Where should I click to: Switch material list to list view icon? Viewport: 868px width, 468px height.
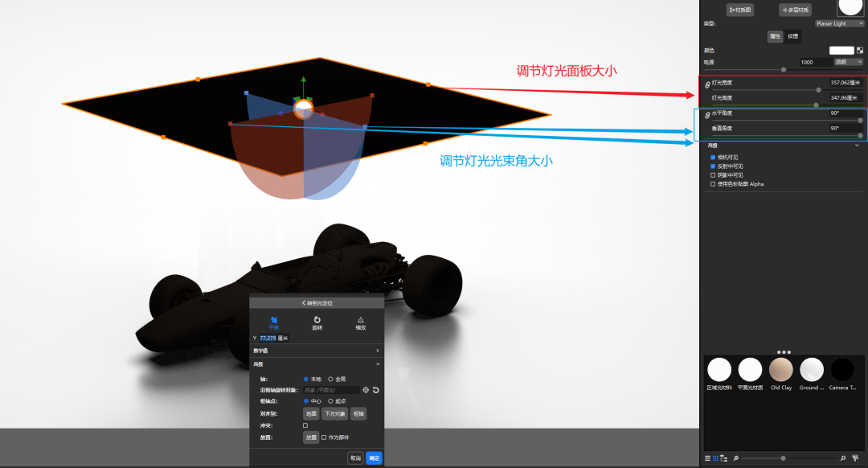(x=707, y=458)
